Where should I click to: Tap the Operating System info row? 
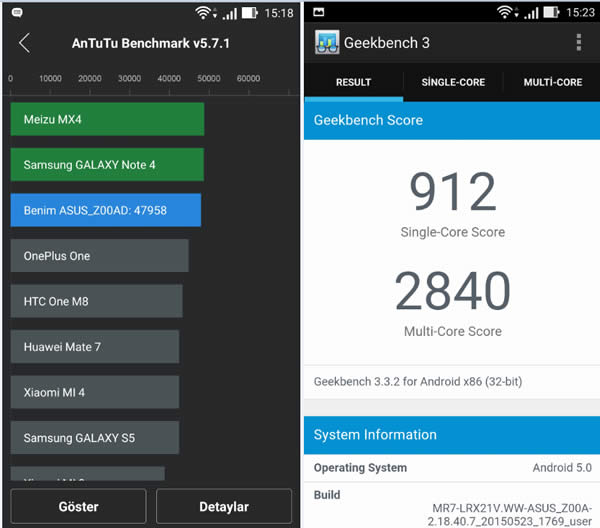click(452, 468)
